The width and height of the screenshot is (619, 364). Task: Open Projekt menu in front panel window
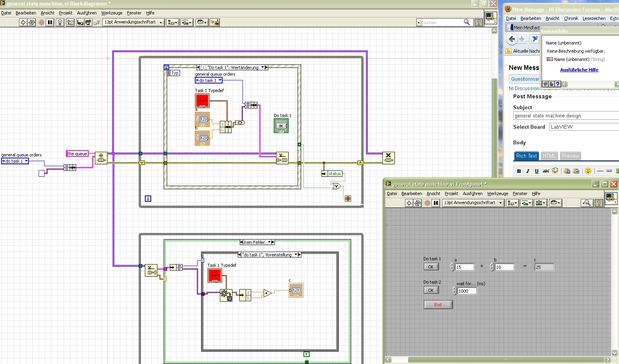(x=451, y=194)
